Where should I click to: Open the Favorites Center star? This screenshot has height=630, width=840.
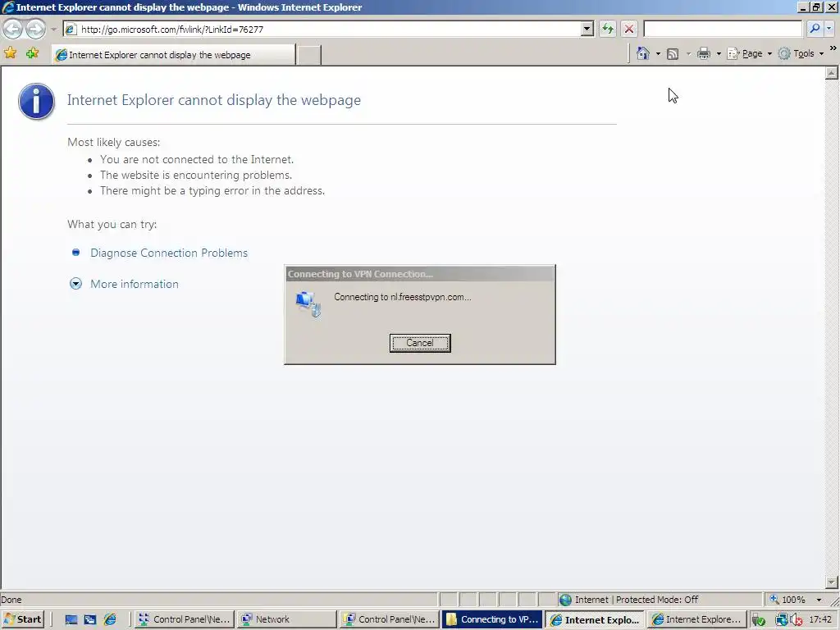[10, 53]
